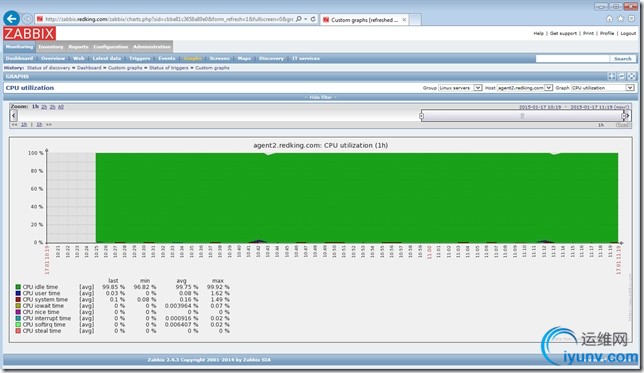Click the search input field

point(573,59)
